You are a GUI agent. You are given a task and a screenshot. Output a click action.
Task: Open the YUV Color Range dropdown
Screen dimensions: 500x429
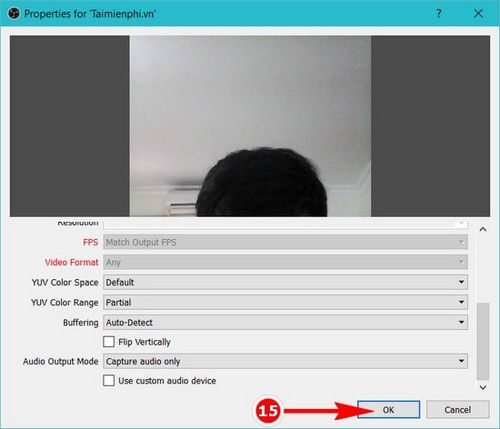285,302
